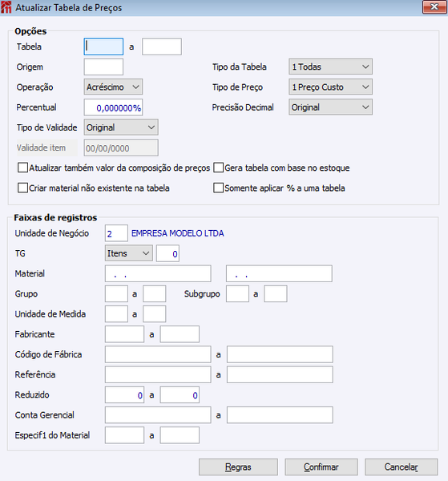The image size is (448, 481).
Task: Click the Percentual field showing 0,000000%
Action: coord(113,107)
